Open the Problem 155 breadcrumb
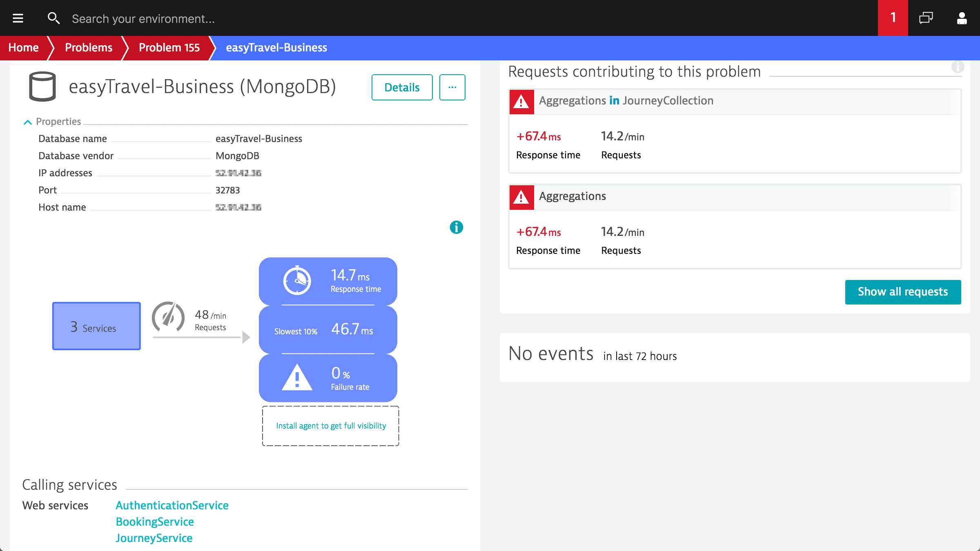 (169, 48)
